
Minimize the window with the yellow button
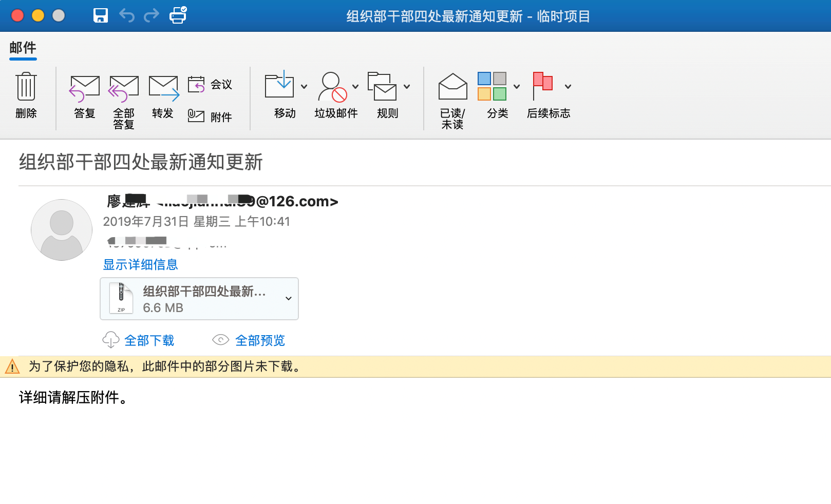point(38,15)
